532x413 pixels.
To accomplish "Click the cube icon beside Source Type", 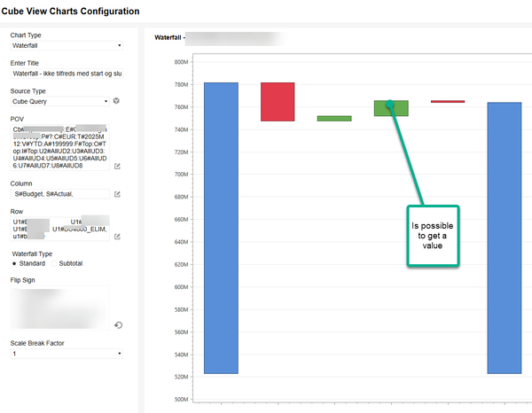I will point(116,101).
